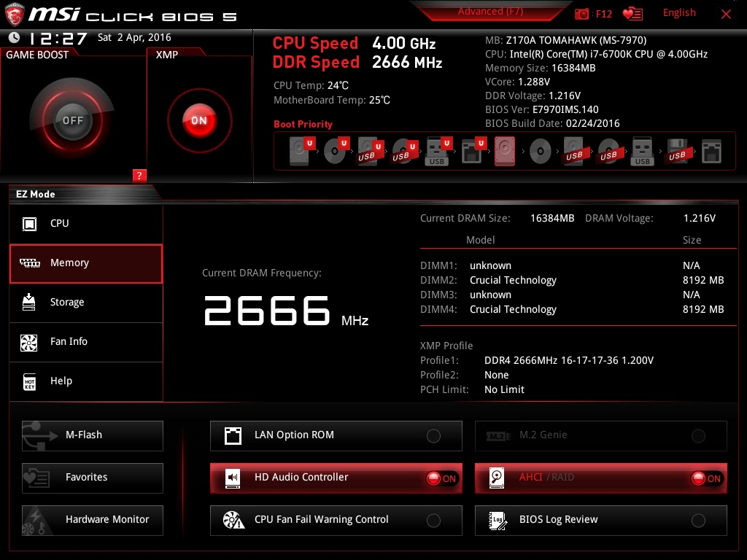This screenshot has width=747, height=560.
Task: Click the DIMM3 unknown row
Action: point(572,295)
